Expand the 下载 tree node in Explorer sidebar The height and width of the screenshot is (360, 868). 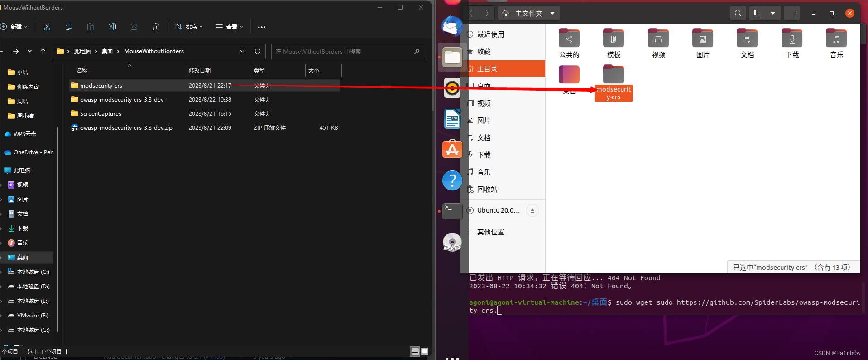[x=2, y=229]
